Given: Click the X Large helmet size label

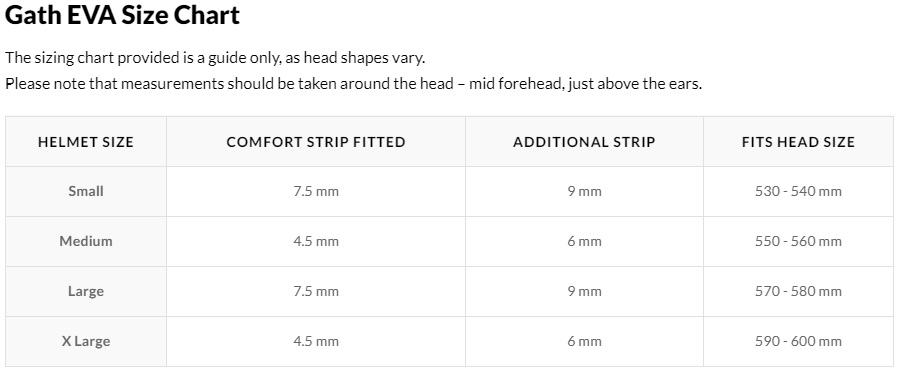Looking at the screenshot, I should tap(86, 341).
